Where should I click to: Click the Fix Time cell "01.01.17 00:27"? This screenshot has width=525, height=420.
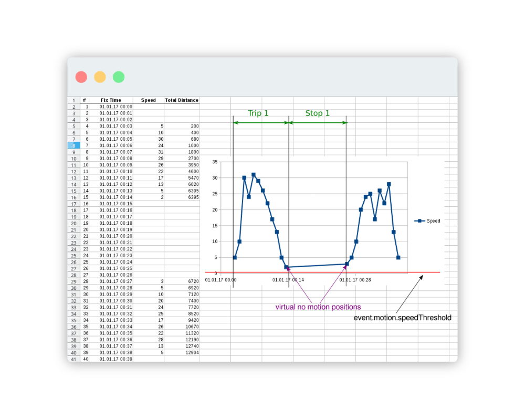coord(115,281)
